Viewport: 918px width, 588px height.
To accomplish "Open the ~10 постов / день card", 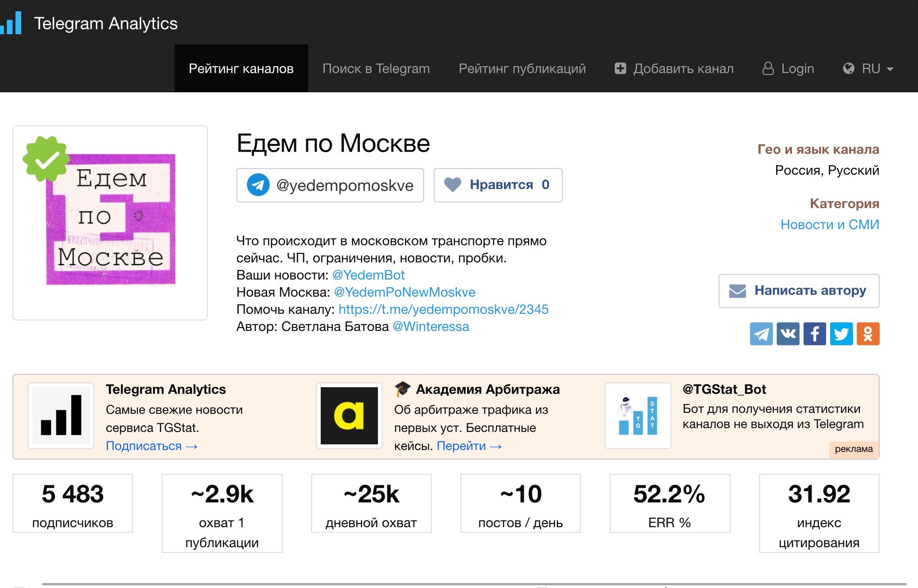I will point(520,503).
